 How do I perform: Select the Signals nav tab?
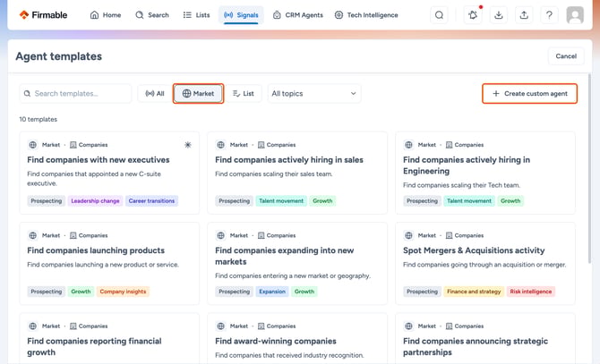[x=241, y=15]
